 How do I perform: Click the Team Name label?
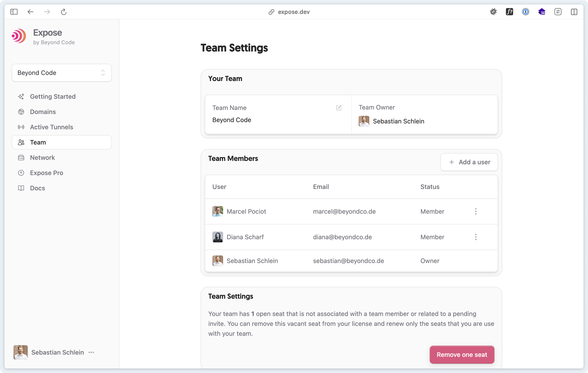click(x=229, y=108)
